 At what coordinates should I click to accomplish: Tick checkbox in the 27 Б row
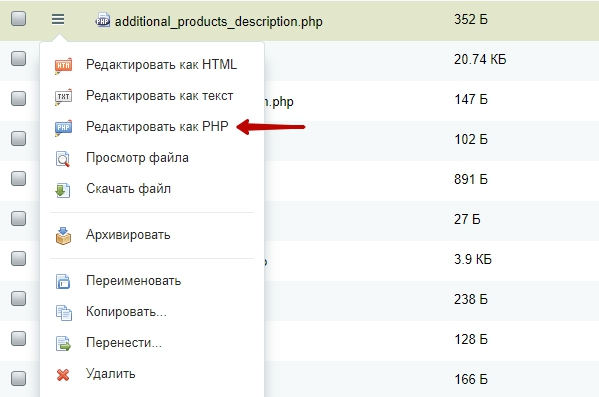pos(18,219)
